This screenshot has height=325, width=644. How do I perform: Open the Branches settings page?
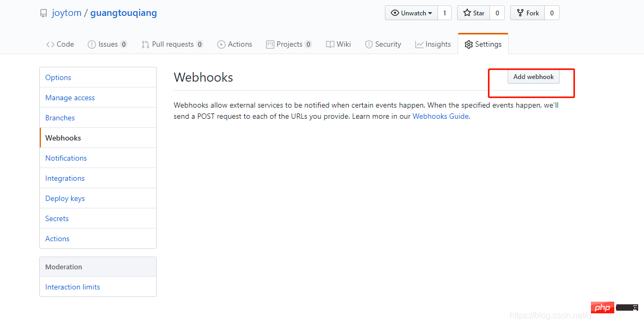pos(98,118)
